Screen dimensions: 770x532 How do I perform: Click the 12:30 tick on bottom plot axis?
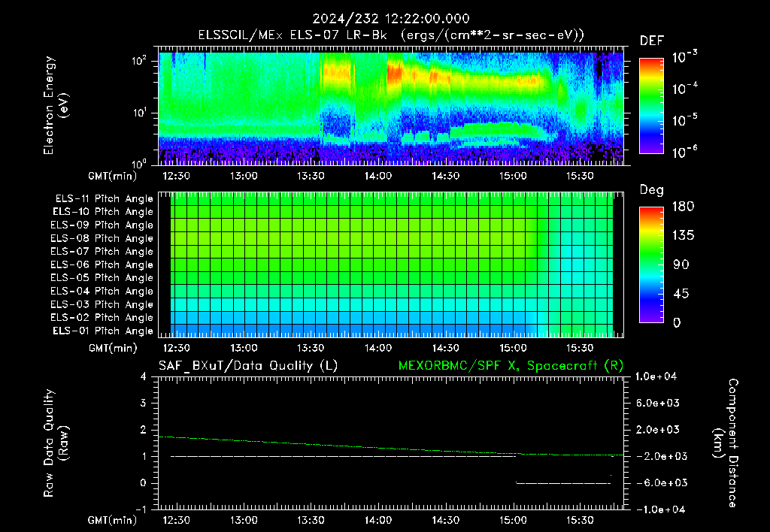click(x=176, y=520)
